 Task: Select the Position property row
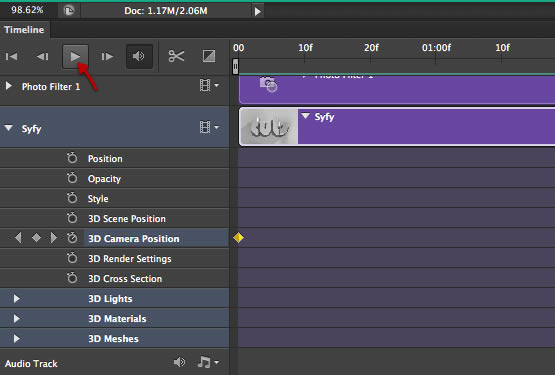pos(114,158)
